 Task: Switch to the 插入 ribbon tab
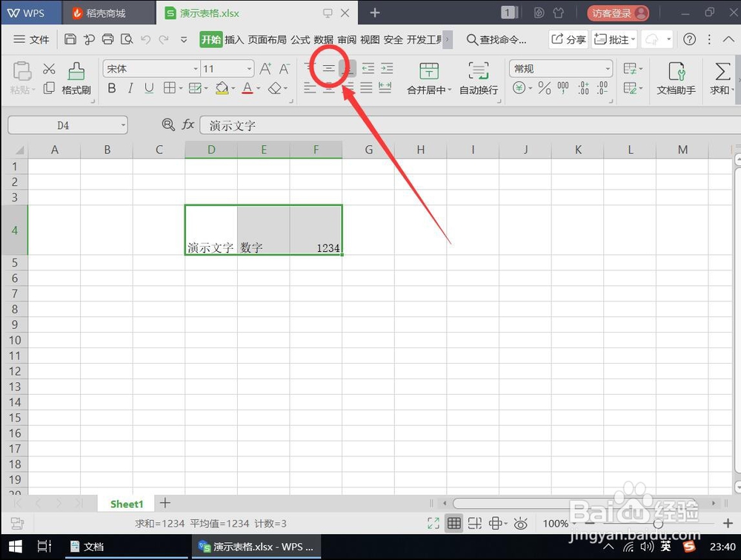(235, 39)
